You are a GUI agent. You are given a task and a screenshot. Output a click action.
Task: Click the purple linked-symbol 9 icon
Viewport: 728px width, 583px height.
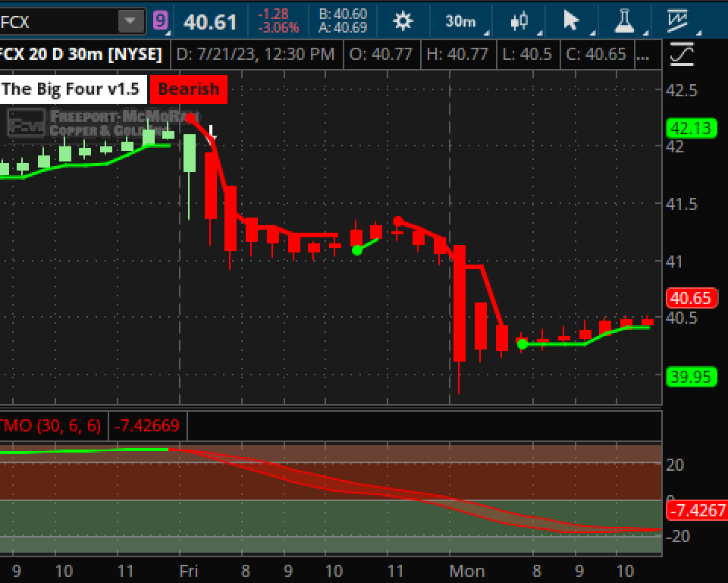160,20
